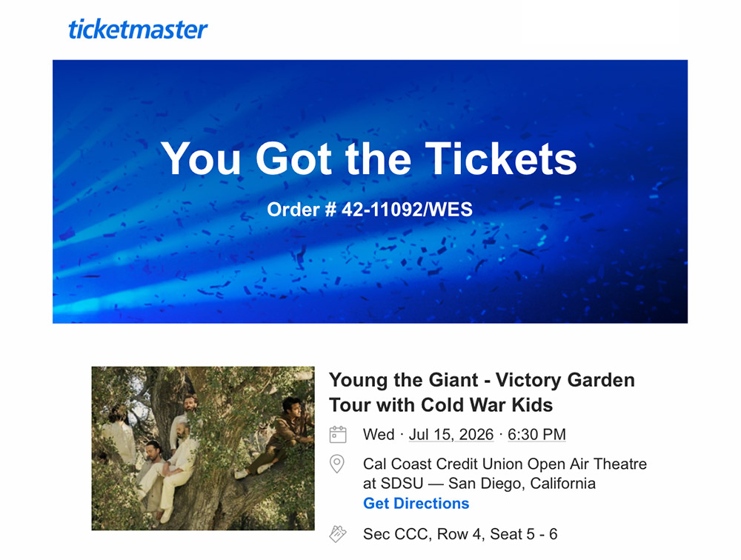This screenshot has width=741, height=560.
Task: Click the SDSU abbreviation in venue line
Action: 400,484
